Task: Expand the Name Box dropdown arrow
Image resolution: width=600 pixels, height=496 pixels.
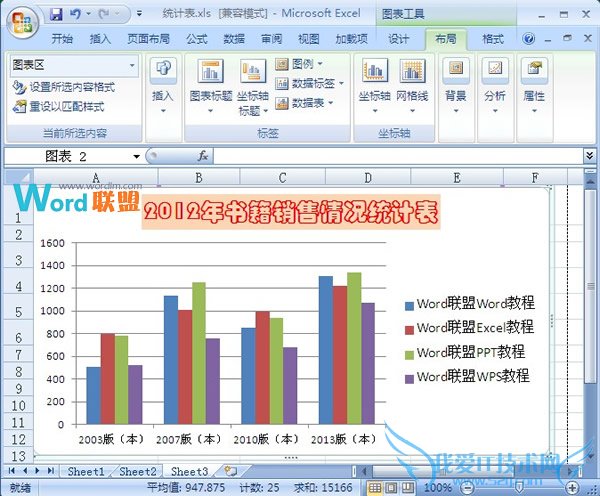Action: coord(137,157)
